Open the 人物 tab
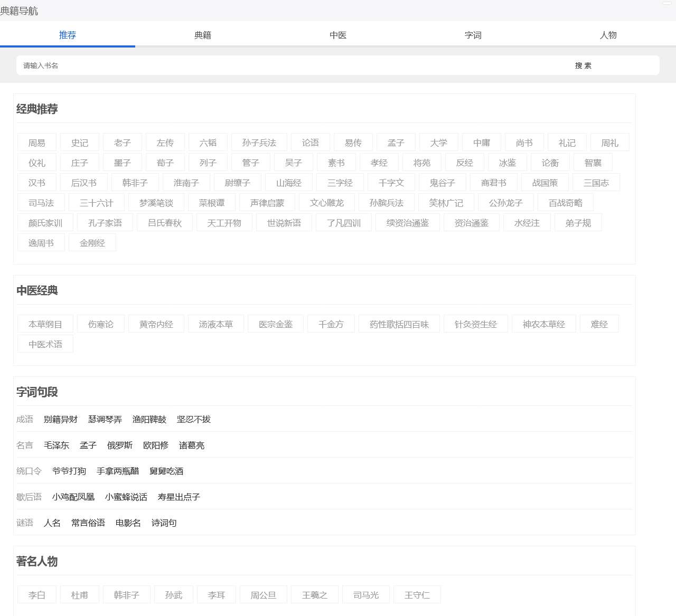Screen dimensions: 676x616 click(608, 35)
